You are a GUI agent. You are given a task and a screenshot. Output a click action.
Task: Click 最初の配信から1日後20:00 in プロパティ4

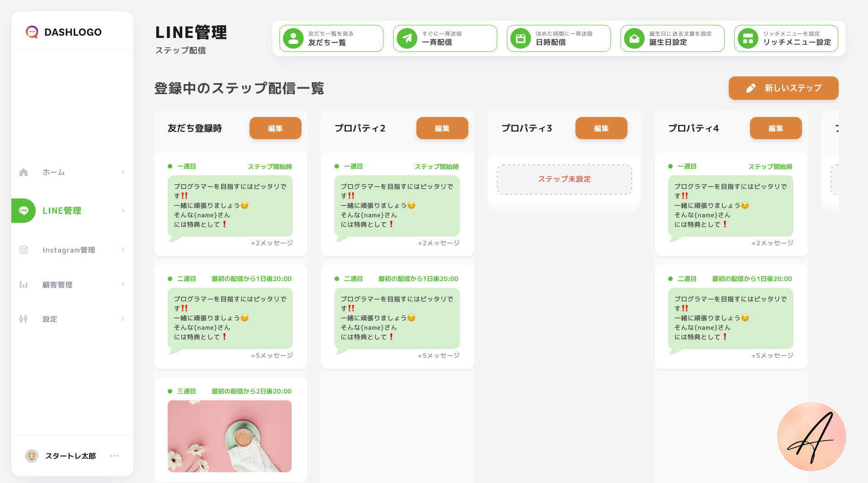pyautogui.click(x=752, y=279)
